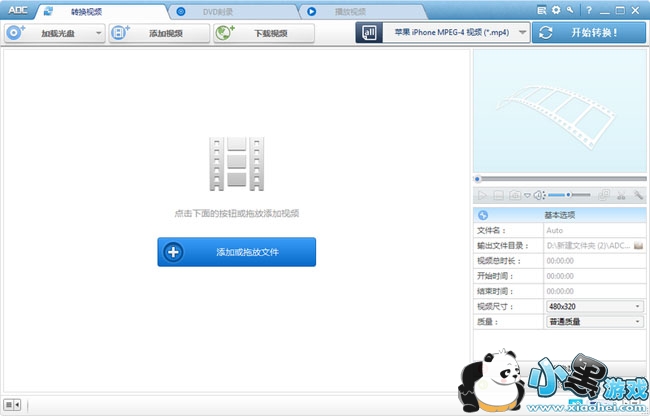The width and height of the screenshot is (650, 416).
Task: Click the film strip placeholder icon
Action: pos(237,164)
